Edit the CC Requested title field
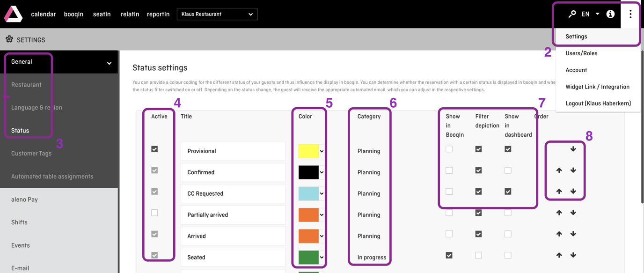Viewport: 644px width, 273px height. tap(233, 193)
